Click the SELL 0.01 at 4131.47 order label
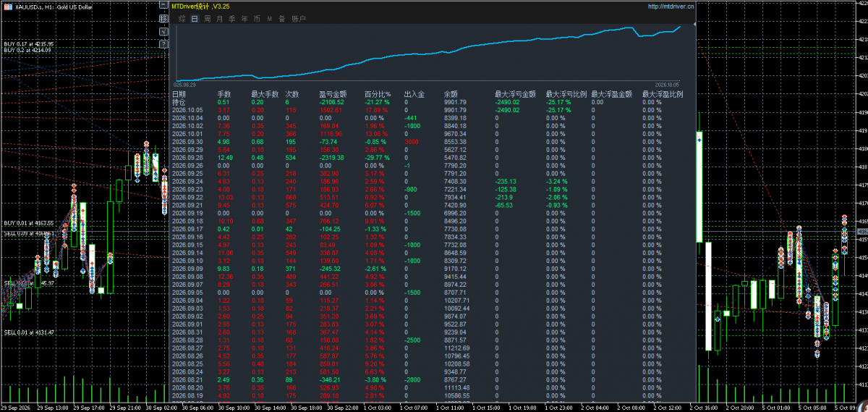The height and width of the screenshot is (412, 868). pyautogui.click(x=28, y=332)
